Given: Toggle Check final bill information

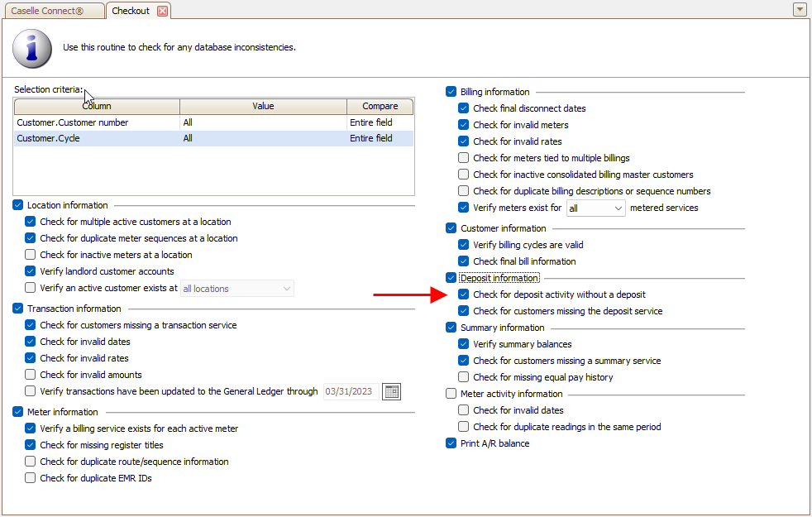Looking at the screenshot, I should [464, 261].
